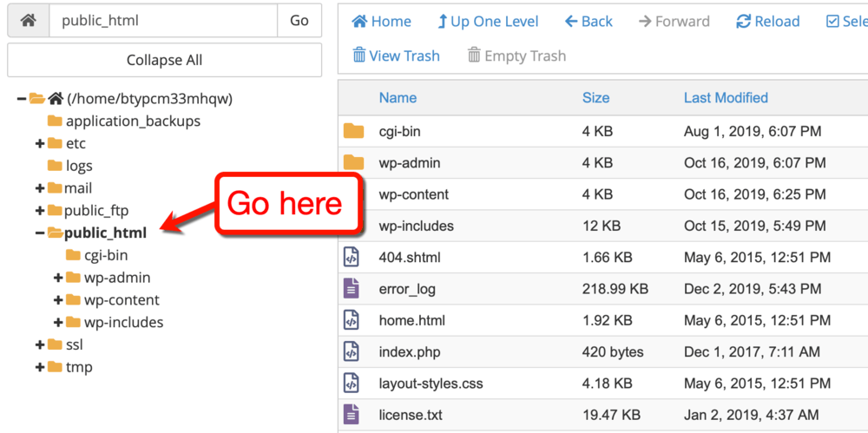
Task: Click the 218.99 KB size value
Action: (x=615, y=289)
